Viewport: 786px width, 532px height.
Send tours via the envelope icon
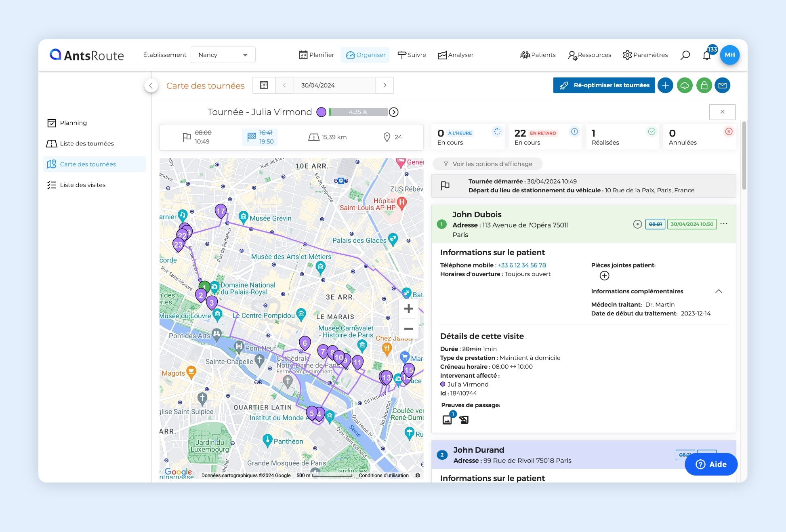pos(723,85)
